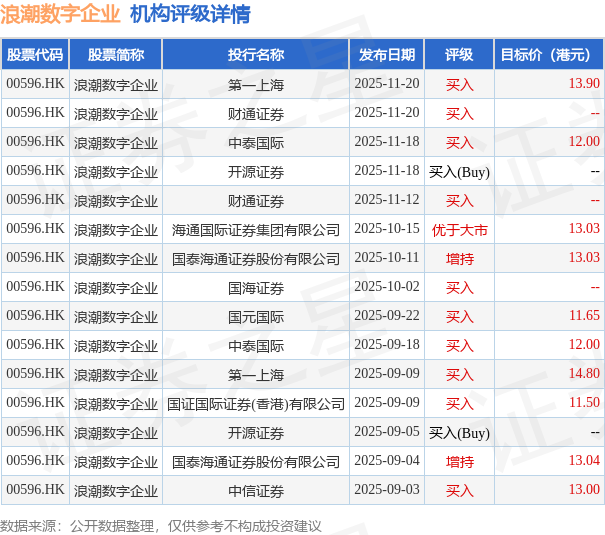Viewport: 605px width, 535px height.
Task: Select 中泰国际 in the 2025-09-18 row
Action: pyautogui.click(x=256, y=346)
